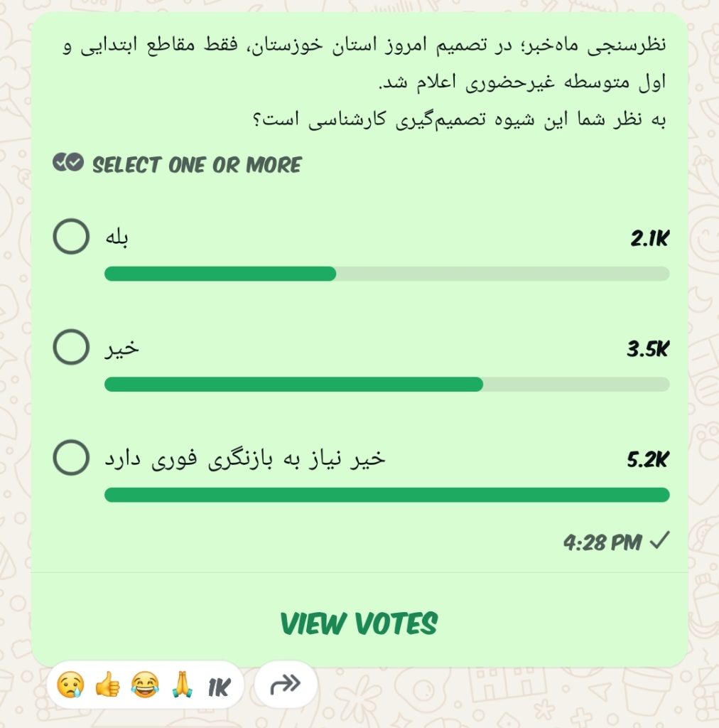719x728 pixels.
Task: Click the 5.2K vote count
Action: click(x=647, y=460)
